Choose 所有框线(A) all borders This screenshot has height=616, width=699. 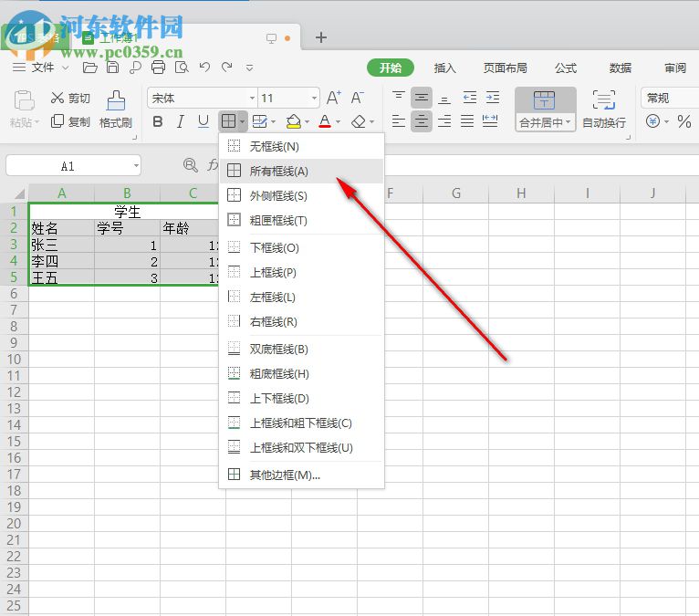point(302,172)
